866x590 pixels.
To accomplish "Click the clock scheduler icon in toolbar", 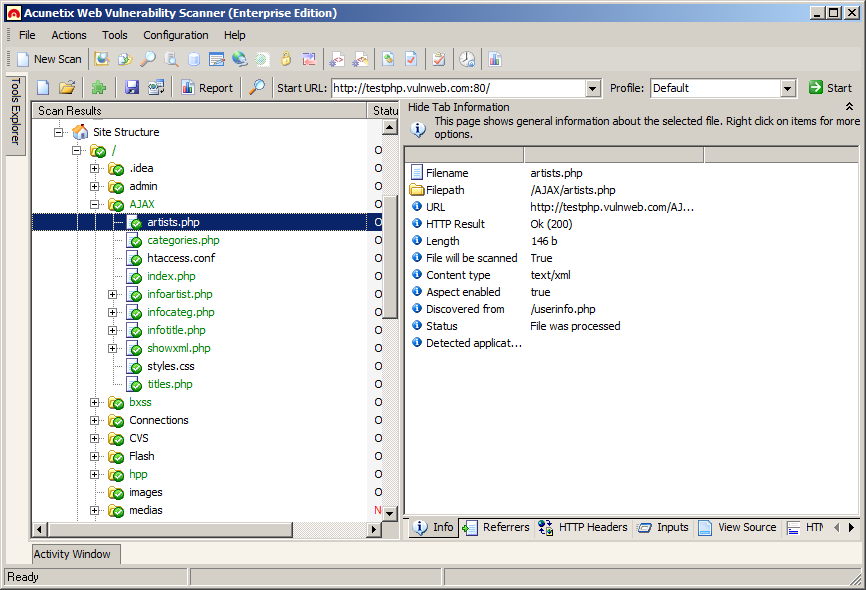I will [467, 59].
